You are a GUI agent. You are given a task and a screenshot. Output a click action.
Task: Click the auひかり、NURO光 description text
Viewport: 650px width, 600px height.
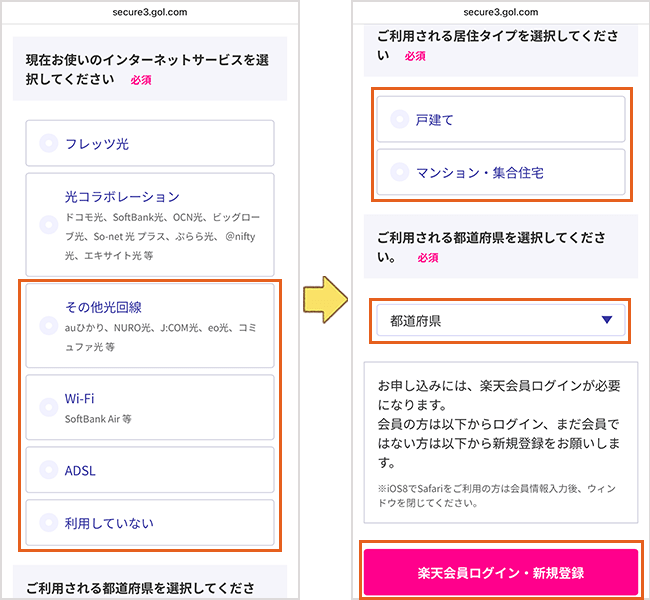[160, 337]
